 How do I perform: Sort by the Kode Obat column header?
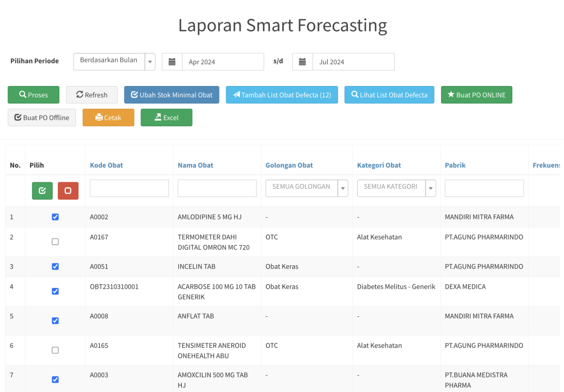(106, 165)
